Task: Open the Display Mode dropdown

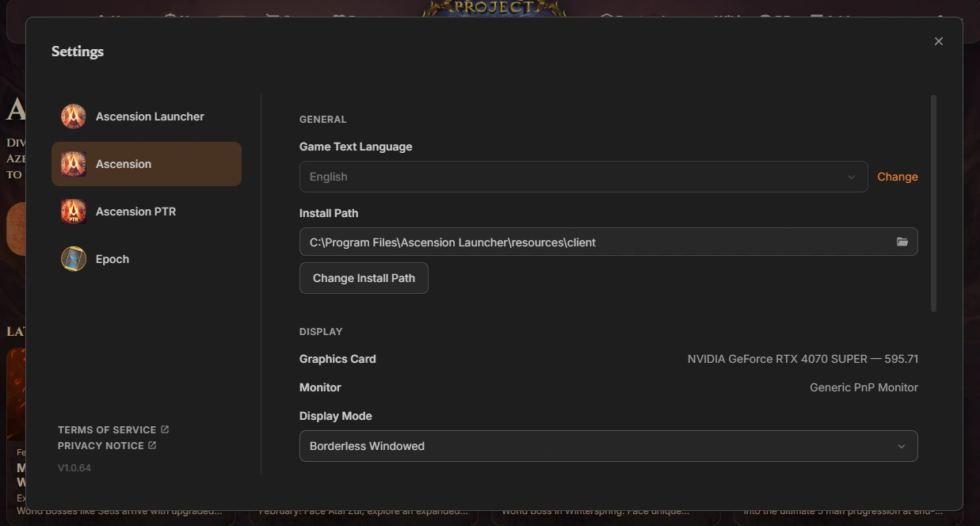Action: point(608,446)
